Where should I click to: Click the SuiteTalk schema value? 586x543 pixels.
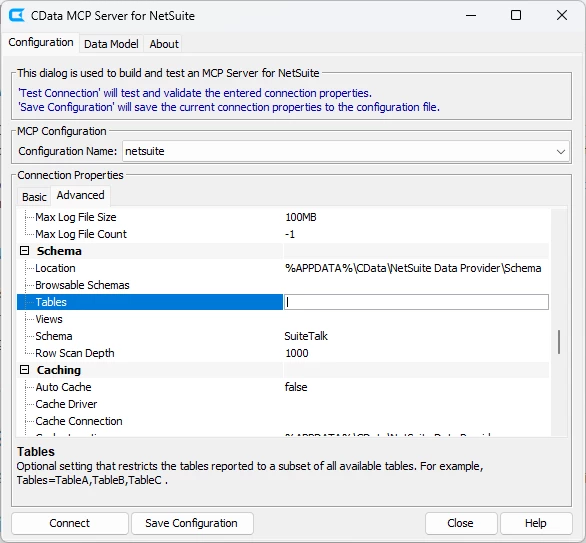tap(306, 336)
